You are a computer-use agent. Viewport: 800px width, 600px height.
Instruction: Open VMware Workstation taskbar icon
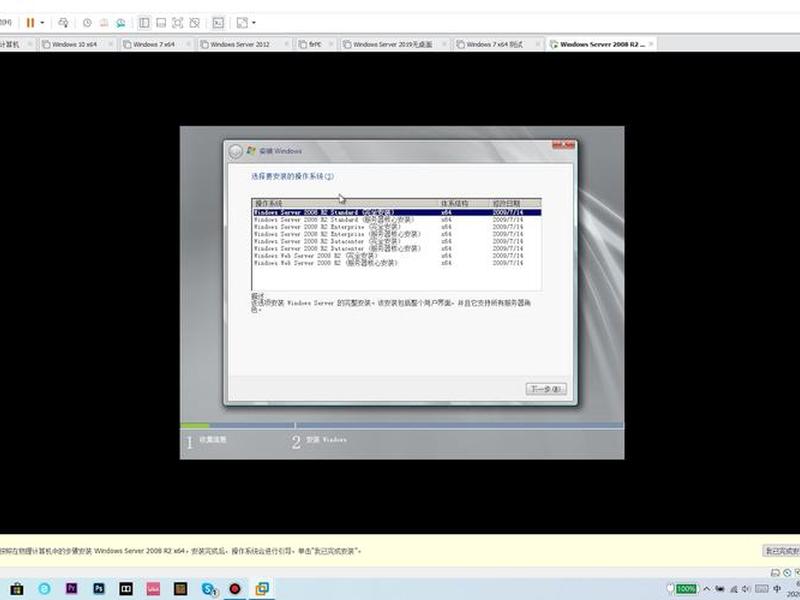pos(262,589)
